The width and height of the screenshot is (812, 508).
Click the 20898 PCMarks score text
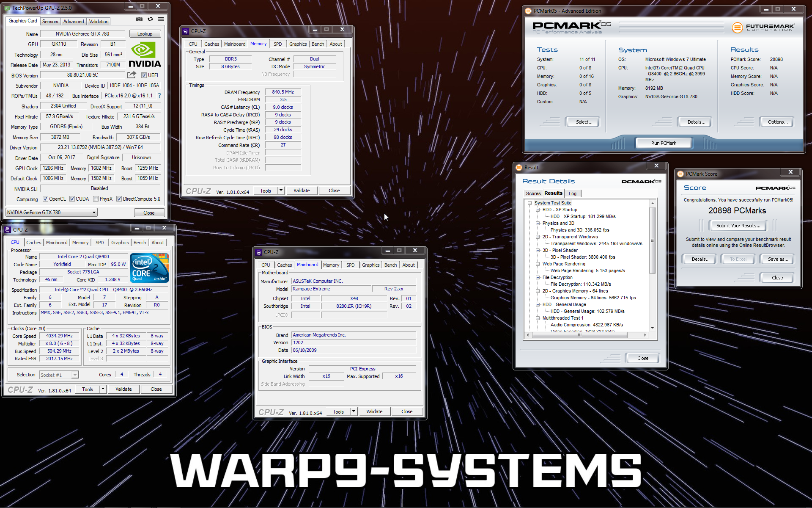[x=737, y=211]
